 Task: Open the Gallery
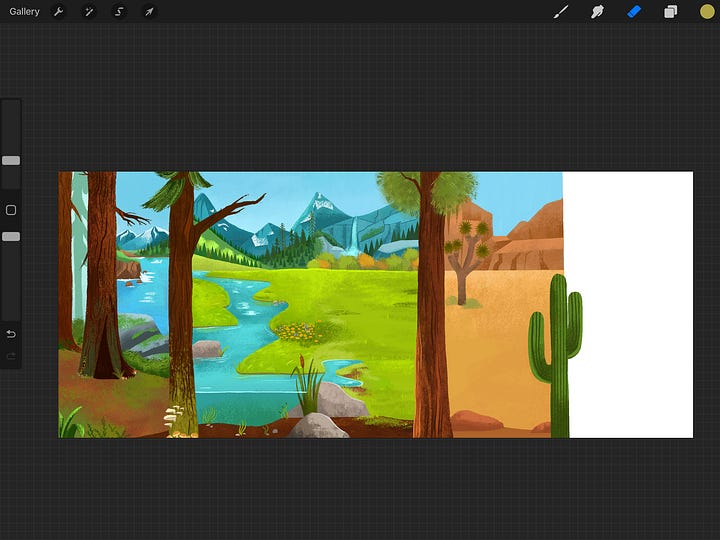click(24, 11)
